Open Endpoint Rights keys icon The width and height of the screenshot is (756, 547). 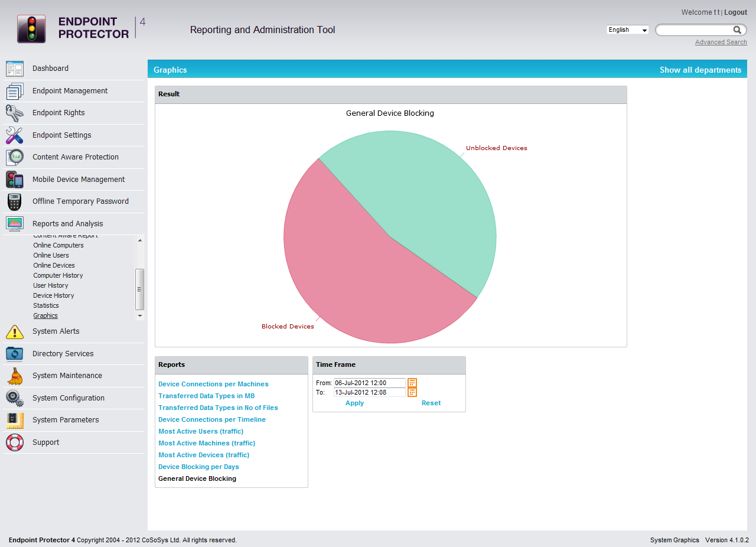tap(15, 113)
